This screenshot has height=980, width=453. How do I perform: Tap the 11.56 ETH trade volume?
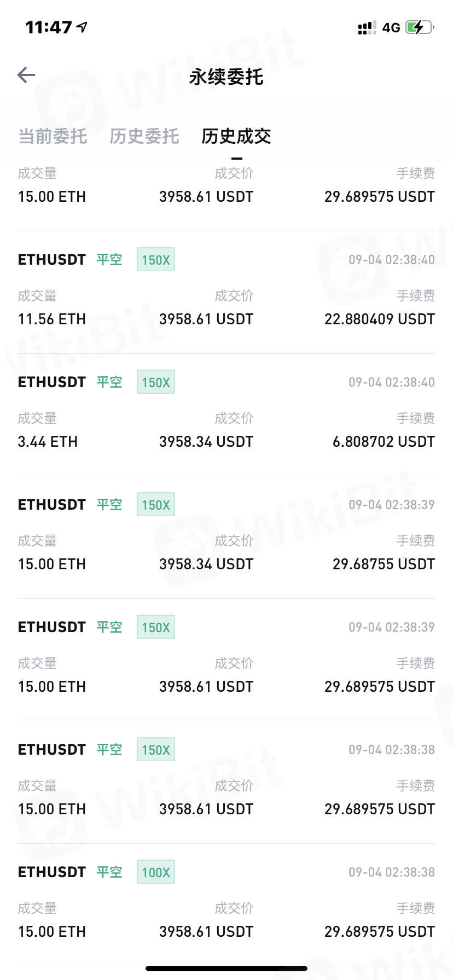(52, 319)
